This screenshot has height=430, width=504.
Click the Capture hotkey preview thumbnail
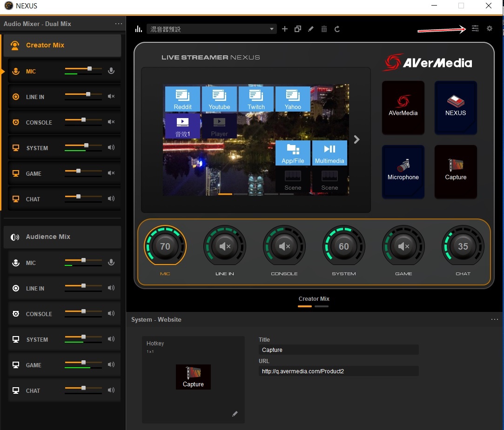193,377
